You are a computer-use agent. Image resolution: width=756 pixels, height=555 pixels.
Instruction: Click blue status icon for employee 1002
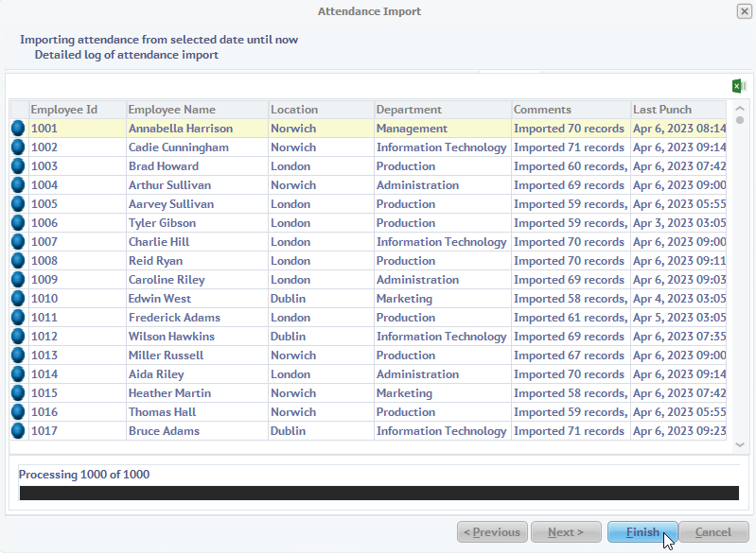(x=18, y=147)
